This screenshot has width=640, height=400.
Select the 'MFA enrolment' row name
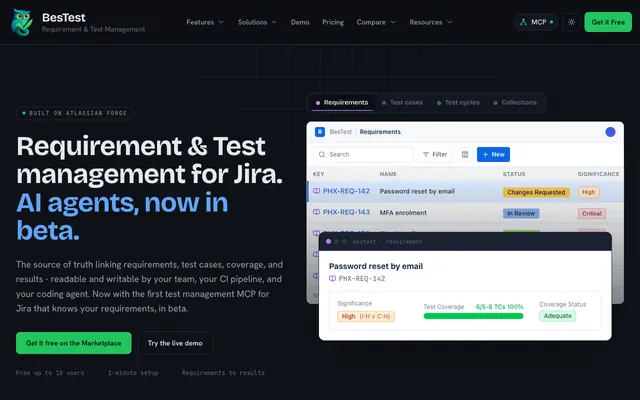pyautogui.click(x=403, y=213)
